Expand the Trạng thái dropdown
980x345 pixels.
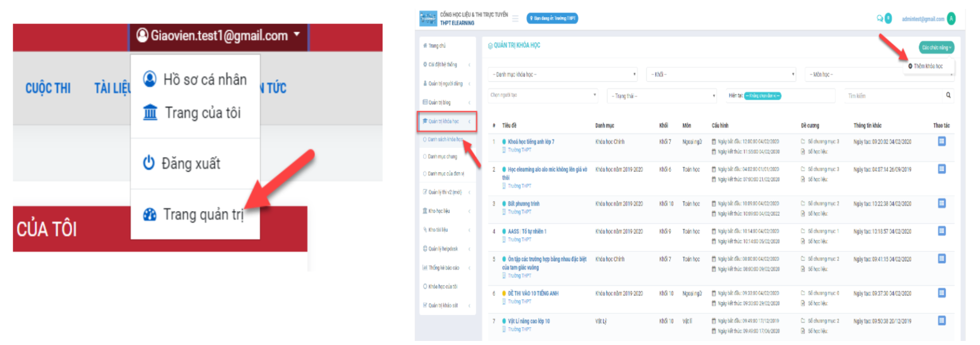pos(662,96)
